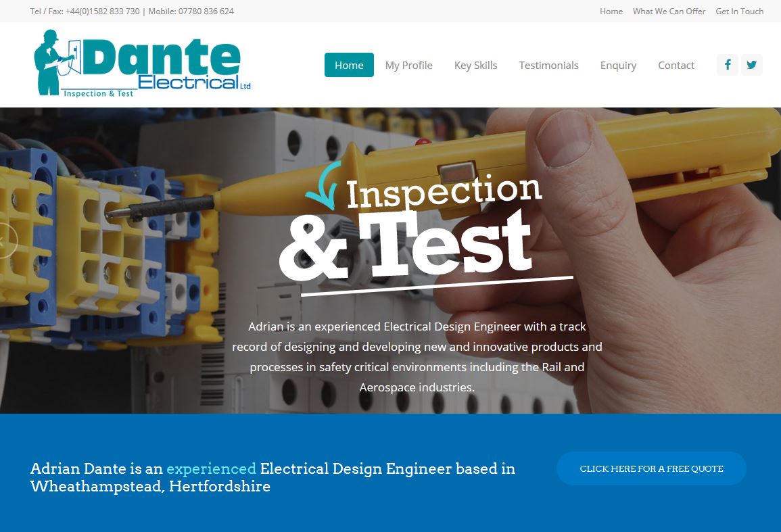Viewport: 781px width, 532px height.
Task: Open the My Profile page
Action: pos(408,66)
